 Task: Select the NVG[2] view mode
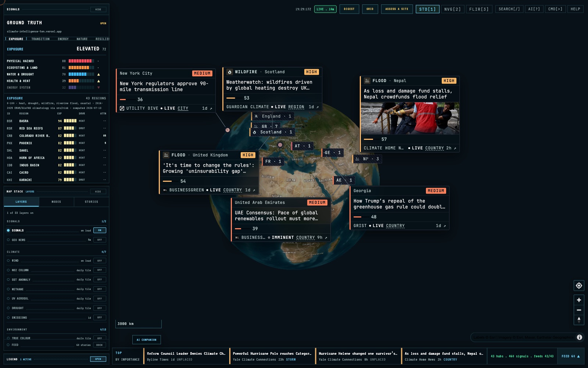point(452,9)
